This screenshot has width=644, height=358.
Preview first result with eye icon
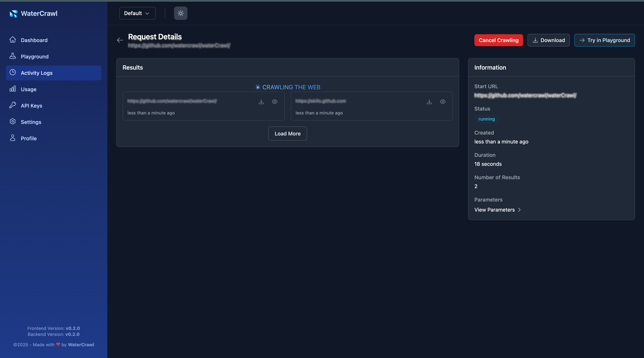(x=274, y=102)
